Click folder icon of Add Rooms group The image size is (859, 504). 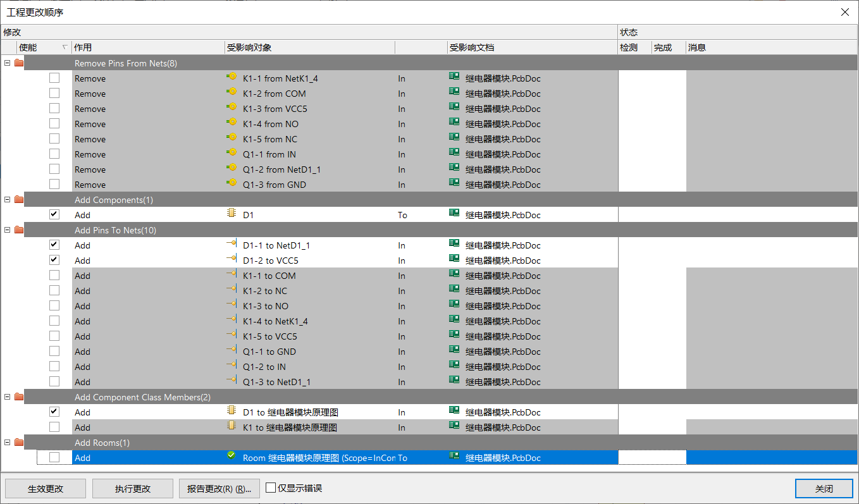tap(18, 443)
